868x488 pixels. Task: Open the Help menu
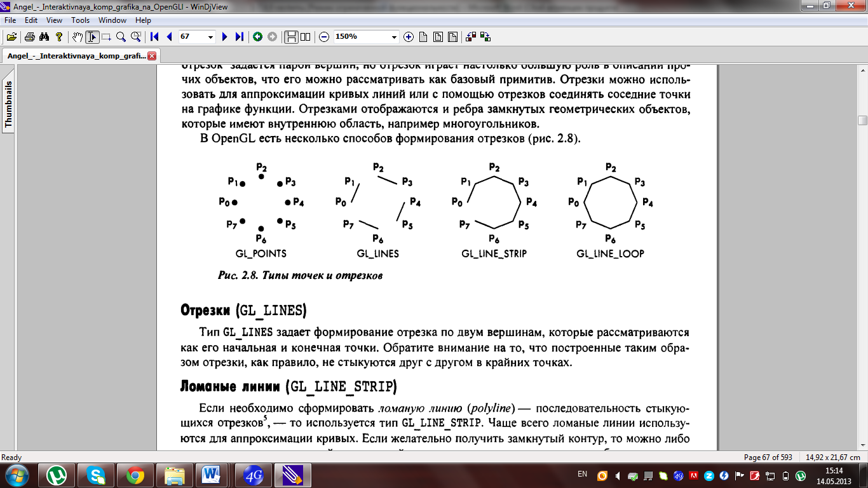143,20
